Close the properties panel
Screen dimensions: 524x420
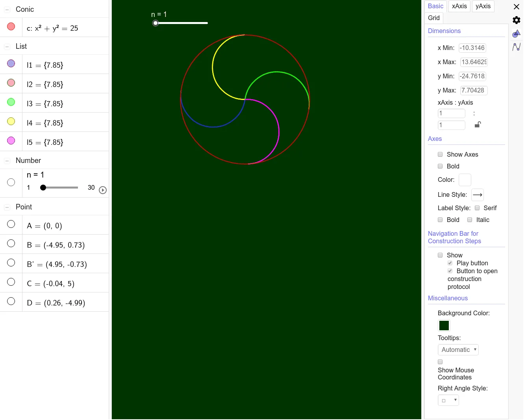[517, 7]
